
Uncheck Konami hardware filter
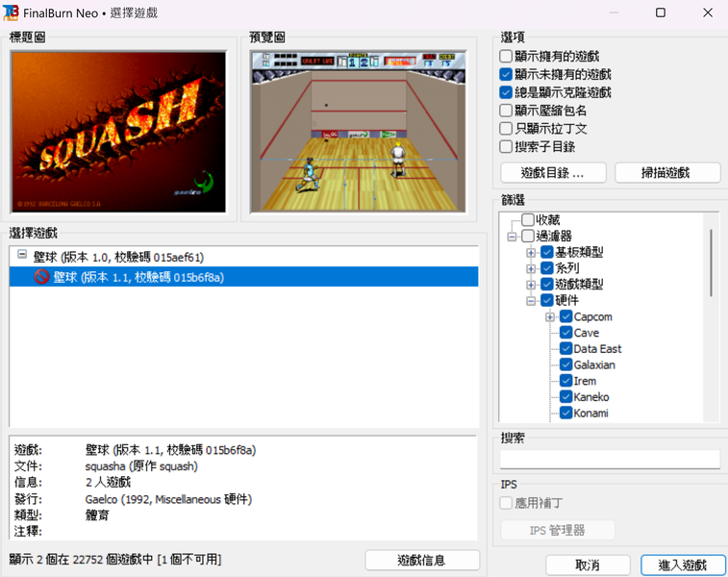566,413
